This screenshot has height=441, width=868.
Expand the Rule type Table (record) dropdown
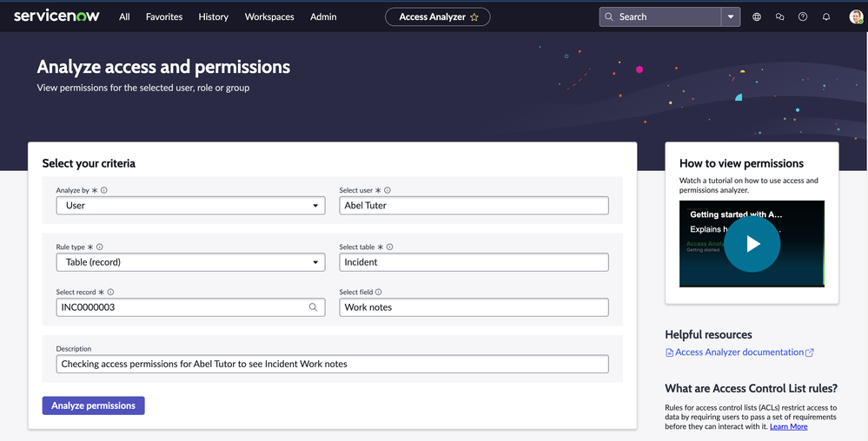190,262
